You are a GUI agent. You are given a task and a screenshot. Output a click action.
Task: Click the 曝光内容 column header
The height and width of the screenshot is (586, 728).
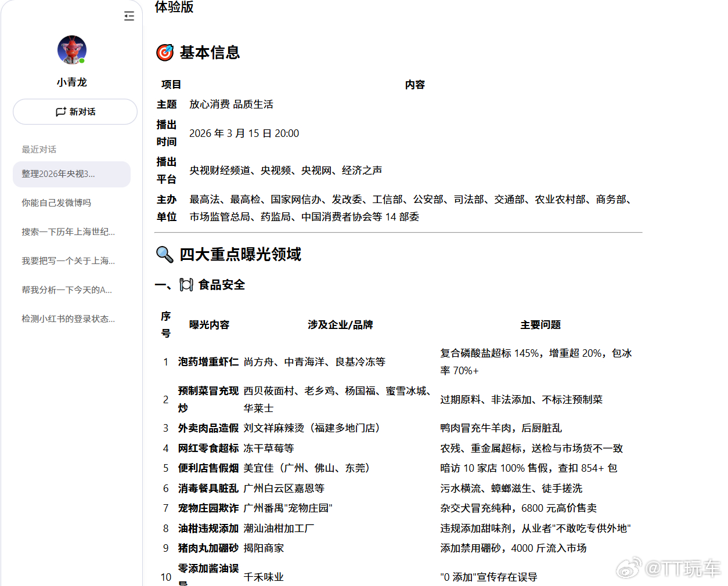[x=209, y=325]
